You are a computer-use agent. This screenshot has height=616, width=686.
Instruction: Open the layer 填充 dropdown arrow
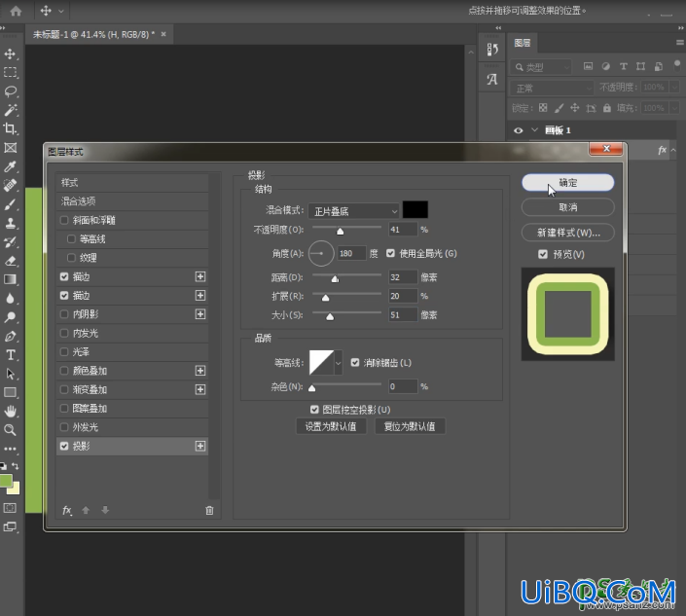pos(675,108)
